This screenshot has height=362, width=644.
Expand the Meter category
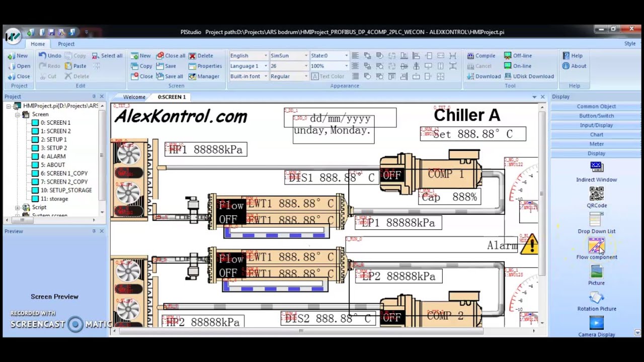[596, 144]
